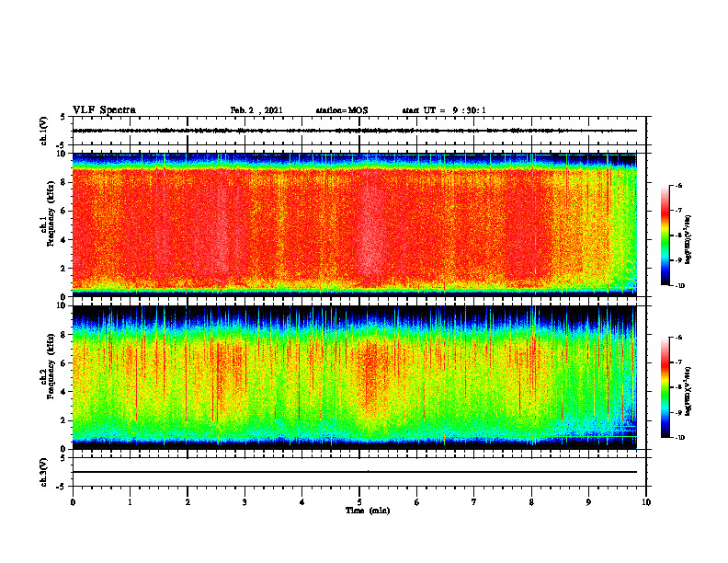Click the "-6" tick on ch.1 colorbar

[678, 185]
